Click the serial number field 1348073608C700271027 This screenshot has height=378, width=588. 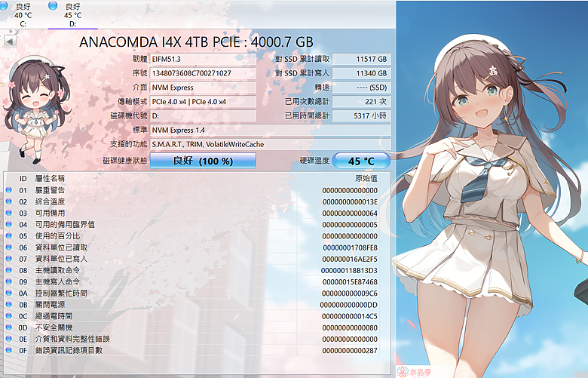[x=203, y=73]
